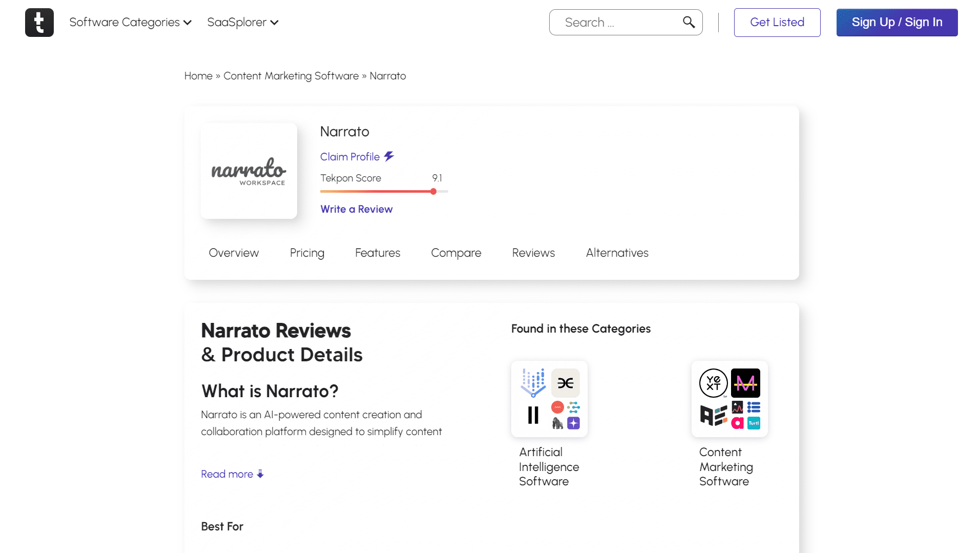
Task: Click the 'Found in these Categories' heading
Action: (x=581, y=329)
